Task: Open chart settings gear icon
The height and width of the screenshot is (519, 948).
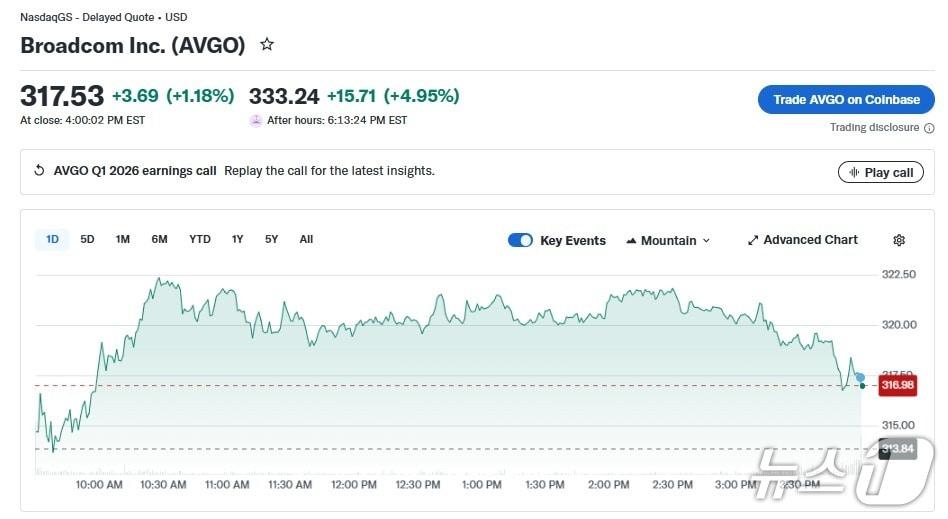Action: click(x=899, y=240)
